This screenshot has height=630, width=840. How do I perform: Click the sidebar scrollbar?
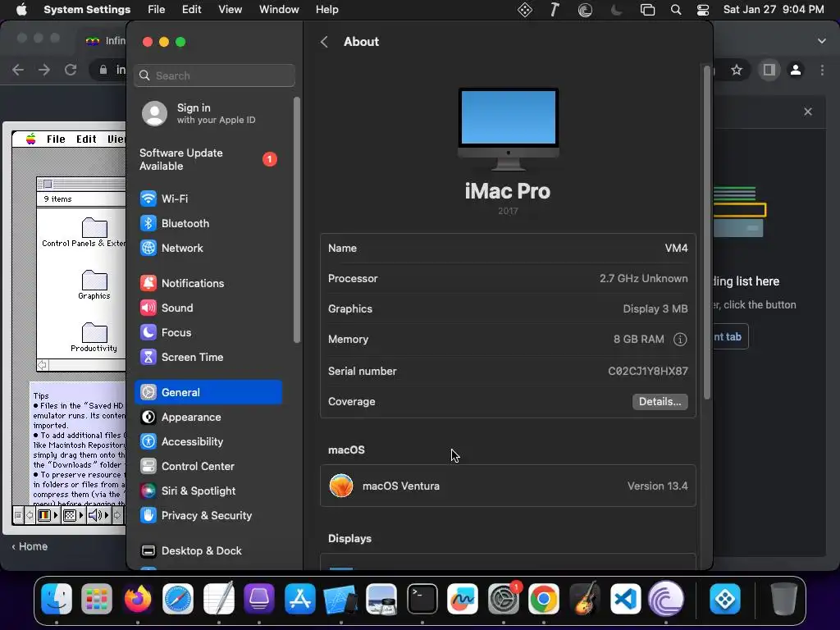297,220
